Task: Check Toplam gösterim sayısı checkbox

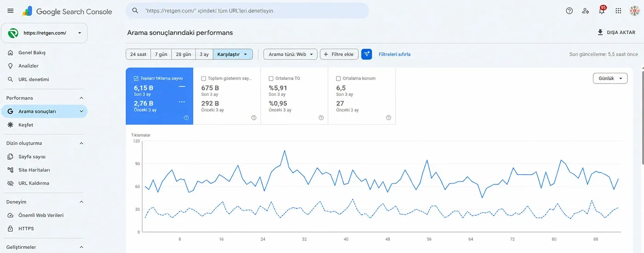Action: pos(204,78)
